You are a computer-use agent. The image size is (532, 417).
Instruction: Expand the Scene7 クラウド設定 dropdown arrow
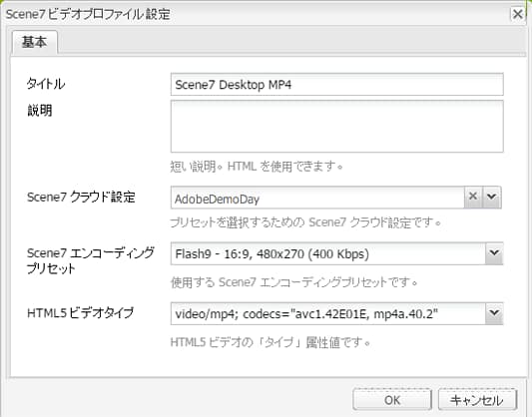(492, 197)
